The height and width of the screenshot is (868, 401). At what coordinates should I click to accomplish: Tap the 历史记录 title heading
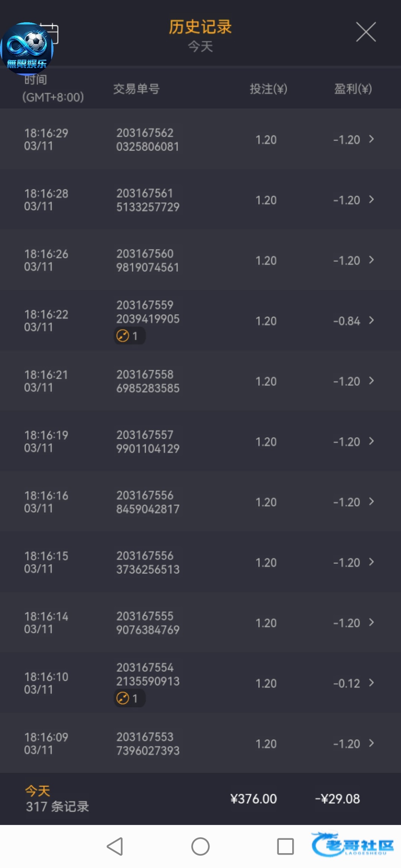pos(200,27)
